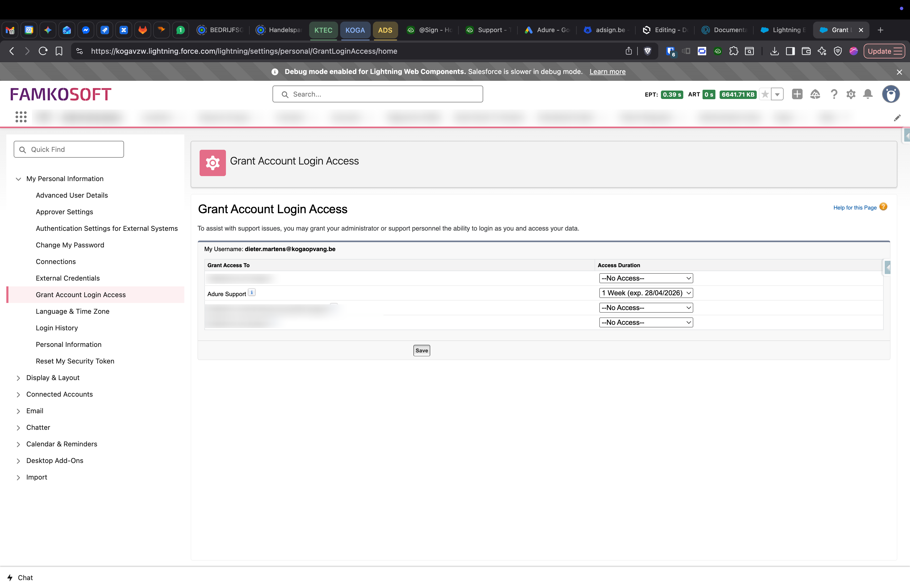Click the Save button
Viewport: 910px width, 588px height.
(x=422, y=351)
